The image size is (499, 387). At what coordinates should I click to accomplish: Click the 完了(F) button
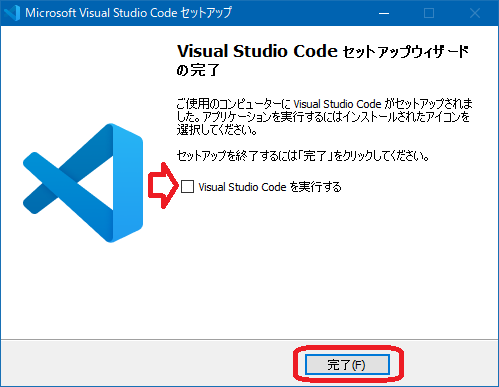(x=347, y=364)
